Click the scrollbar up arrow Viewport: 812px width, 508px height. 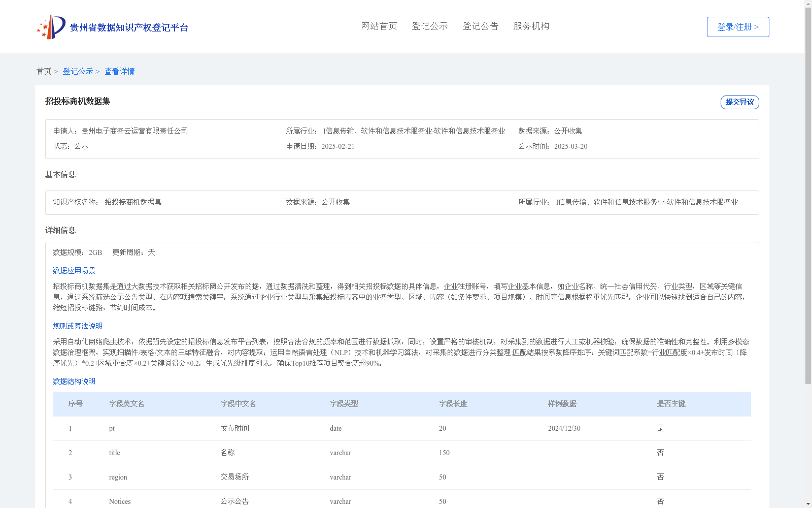[808, 4]
